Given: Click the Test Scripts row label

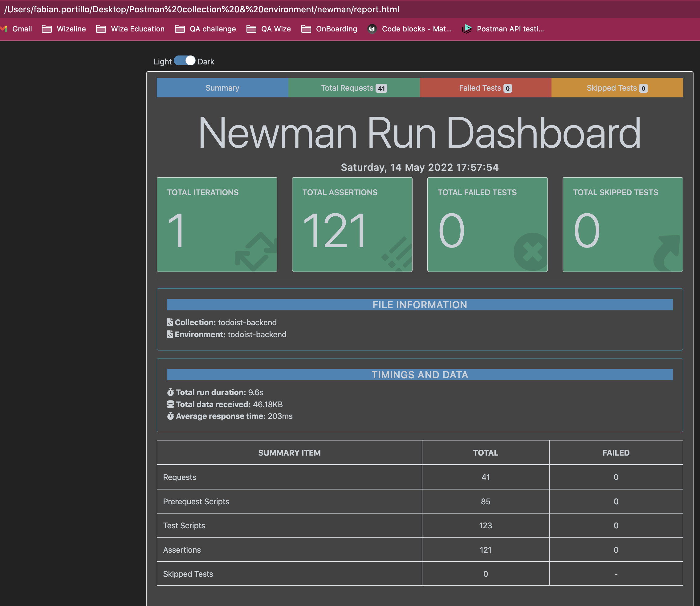Looking at the screenshot, I should pyautogui.click(x=184, y=525).
